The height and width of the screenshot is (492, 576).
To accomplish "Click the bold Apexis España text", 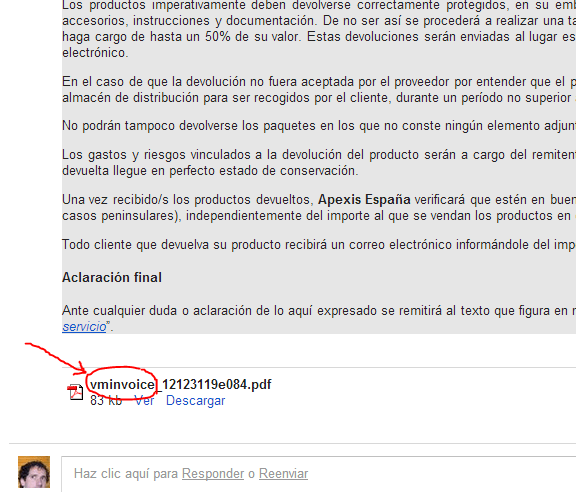I will point(364,200).
